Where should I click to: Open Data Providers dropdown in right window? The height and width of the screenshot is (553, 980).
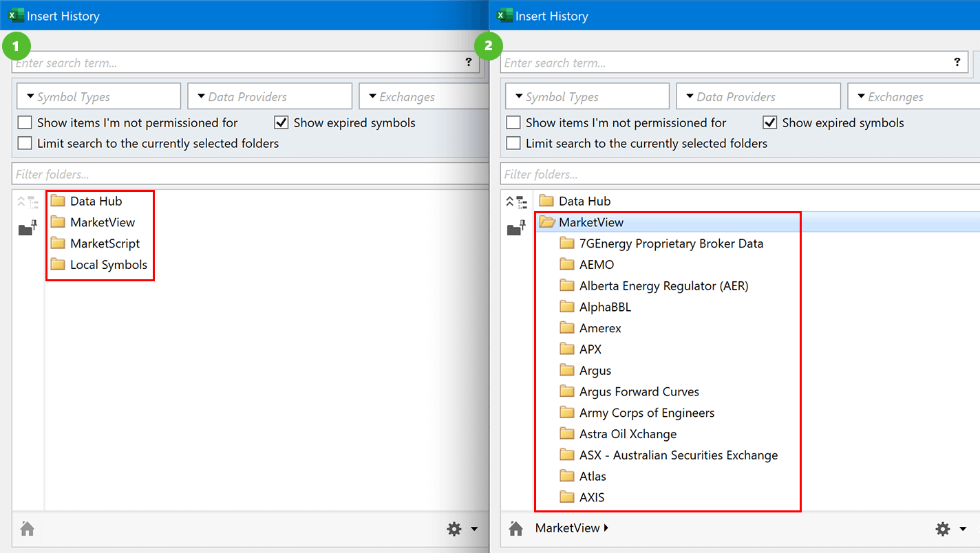758,96
